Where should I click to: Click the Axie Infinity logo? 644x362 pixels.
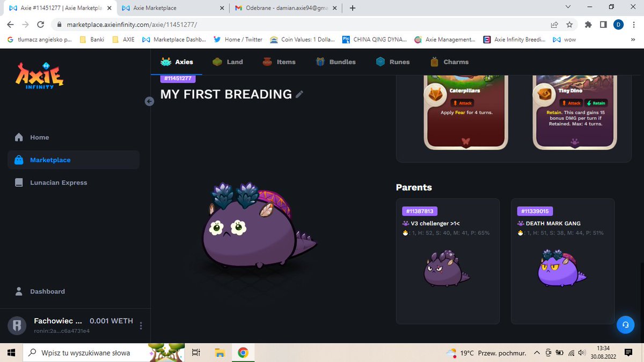click(40, 76)
